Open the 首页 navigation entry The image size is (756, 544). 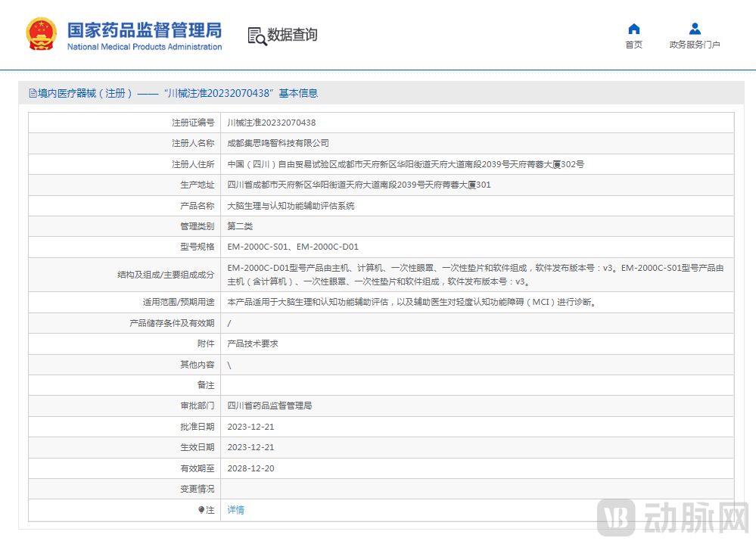tap(633, 44)
